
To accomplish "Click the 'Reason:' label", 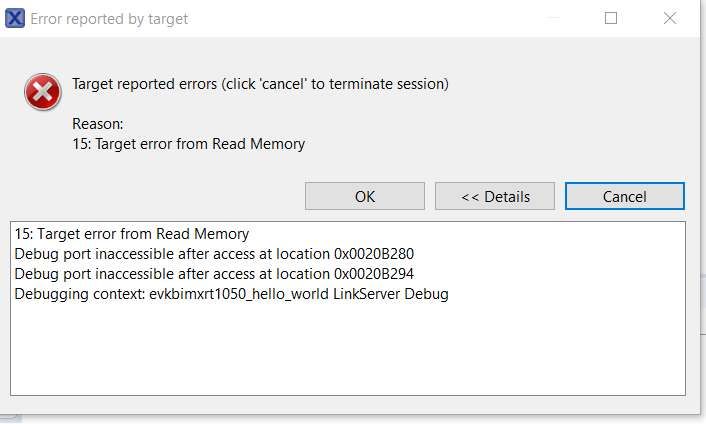I will tap(98, 124).
